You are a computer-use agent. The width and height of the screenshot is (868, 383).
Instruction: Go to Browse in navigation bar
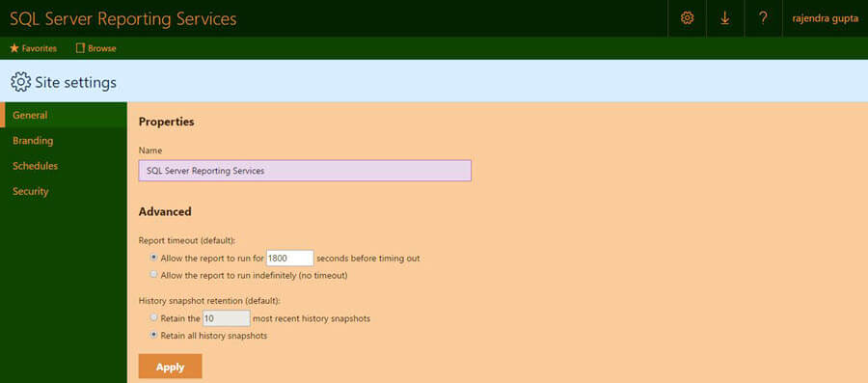pos(95,48)
